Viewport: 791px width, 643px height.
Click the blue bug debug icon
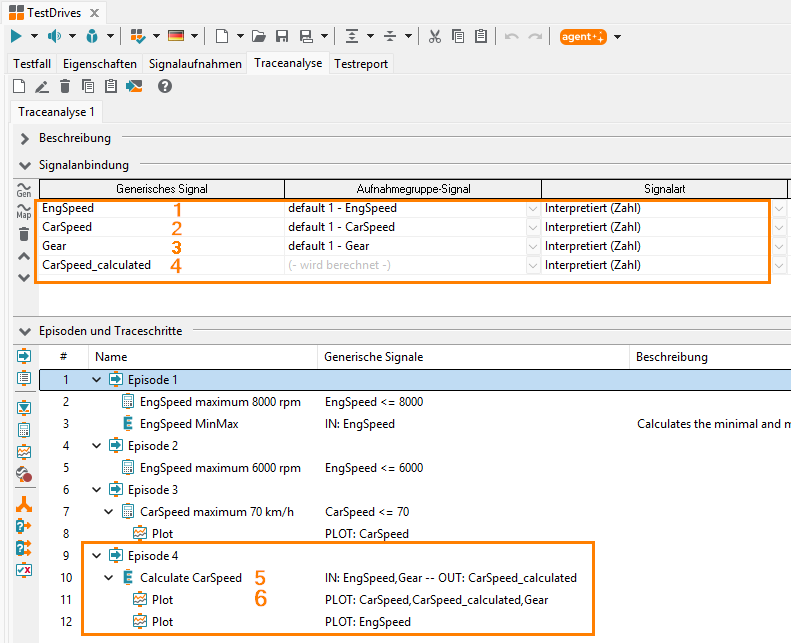tap(92, 36)
